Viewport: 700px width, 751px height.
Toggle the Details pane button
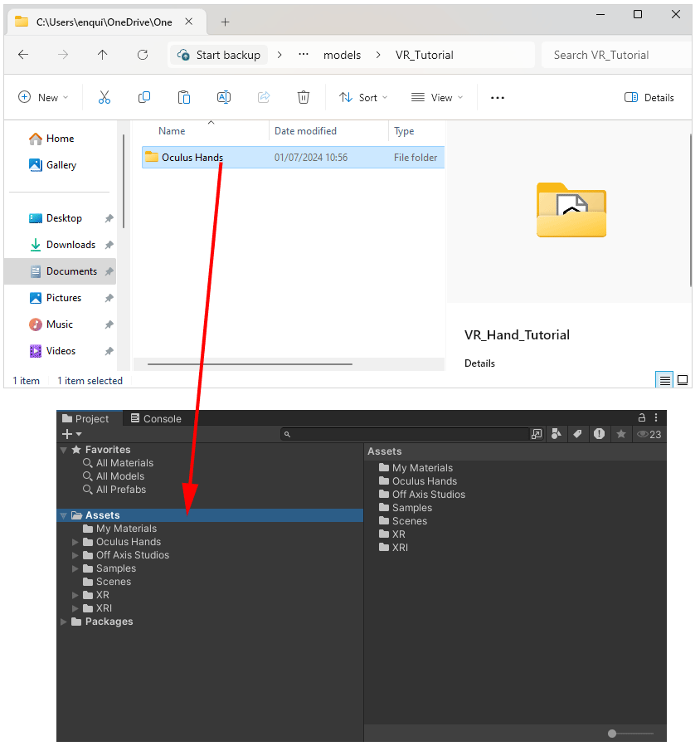pos(649,97)
